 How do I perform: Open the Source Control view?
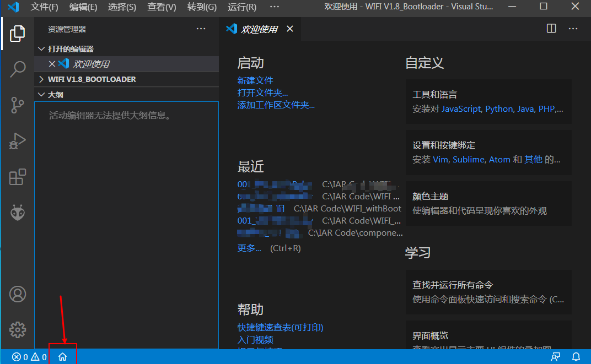17,105
